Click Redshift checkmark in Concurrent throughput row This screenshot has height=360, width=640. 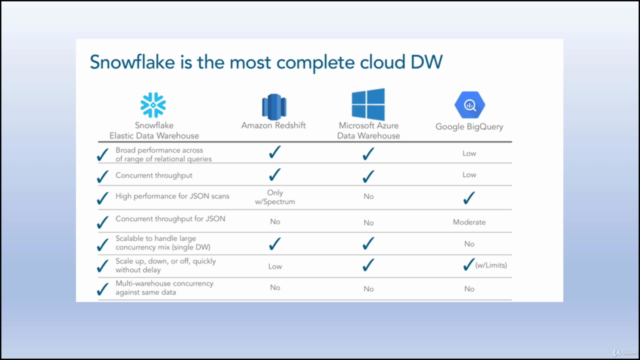click(275, 174)
